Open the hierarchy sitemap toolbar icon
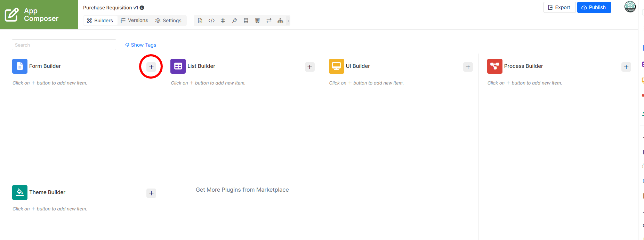Screen dimensions: 644x240 pos(280,21)
